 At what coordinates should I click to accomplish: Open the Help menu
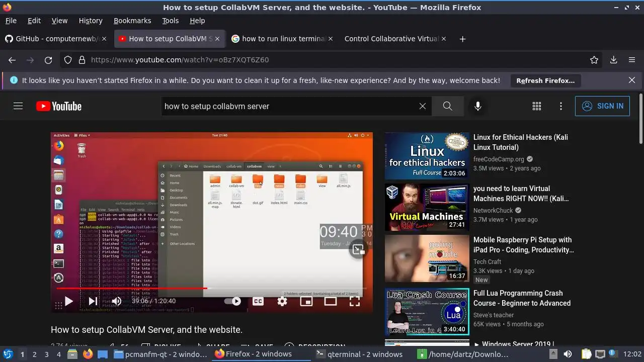[x=197, y=21]
